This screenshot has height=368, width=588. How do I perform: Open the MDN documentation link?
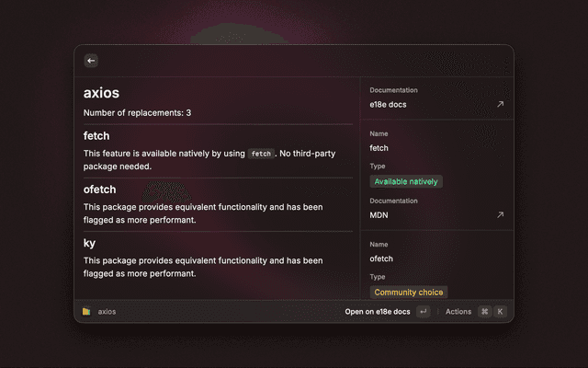pyautogui.click(x=379, y=215)
